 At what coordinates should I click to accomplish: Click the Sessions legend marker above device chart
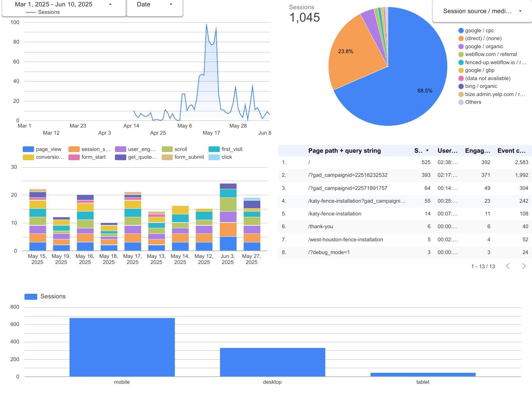31,296
